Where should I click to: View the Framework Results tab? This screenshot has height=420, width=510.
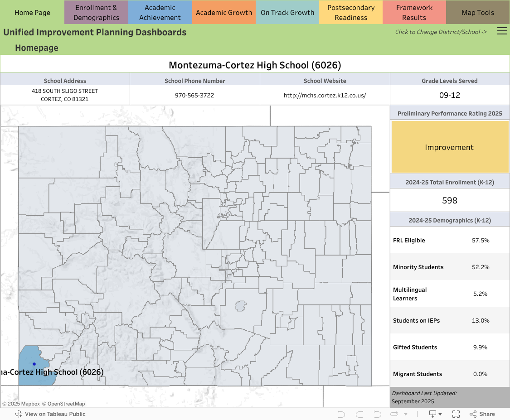click(x=414, y=12)
